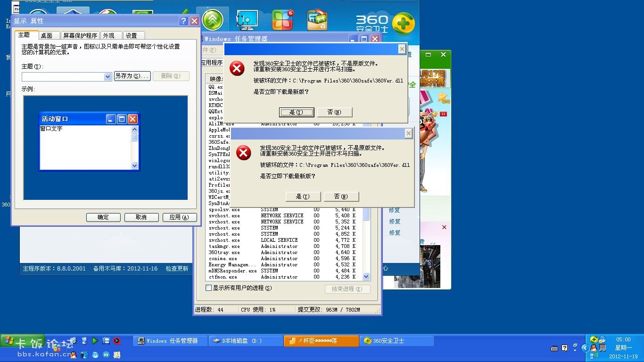This screenshot has width=644, height=362.
Task: Select the ctfmon.exe process row
Action: coord(285,277)
